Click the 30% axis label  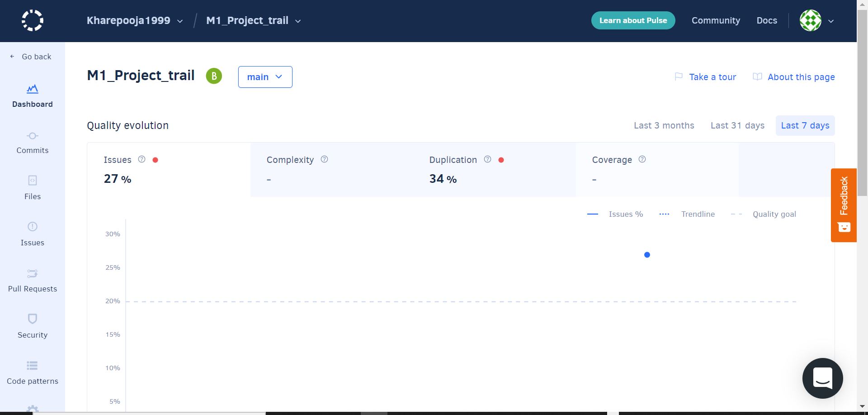tap(113, 234)
